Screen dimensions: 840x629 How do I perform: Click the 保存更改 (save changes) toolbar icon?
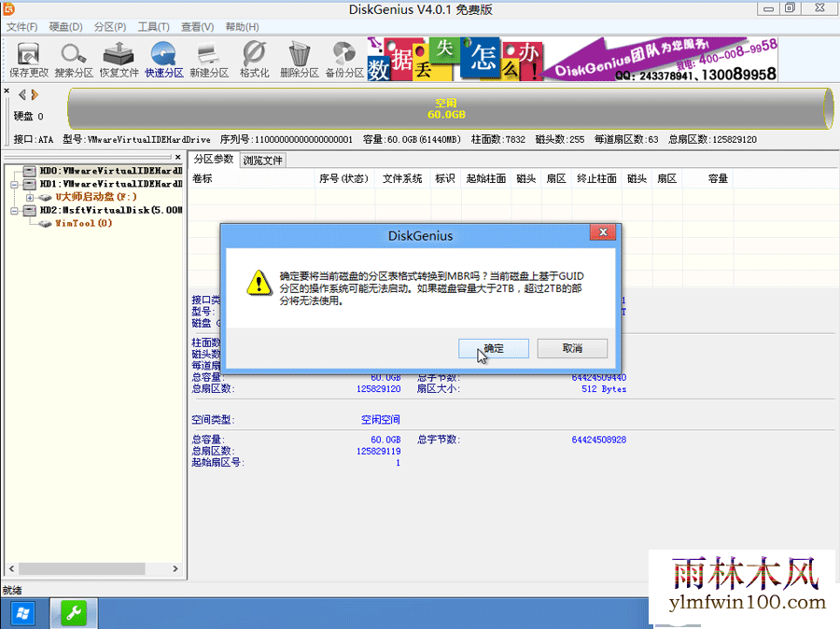click(29, 60)
